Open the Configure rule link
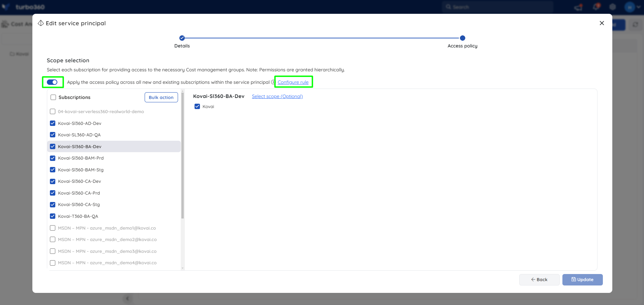644x305 pixels. [293, 82]
